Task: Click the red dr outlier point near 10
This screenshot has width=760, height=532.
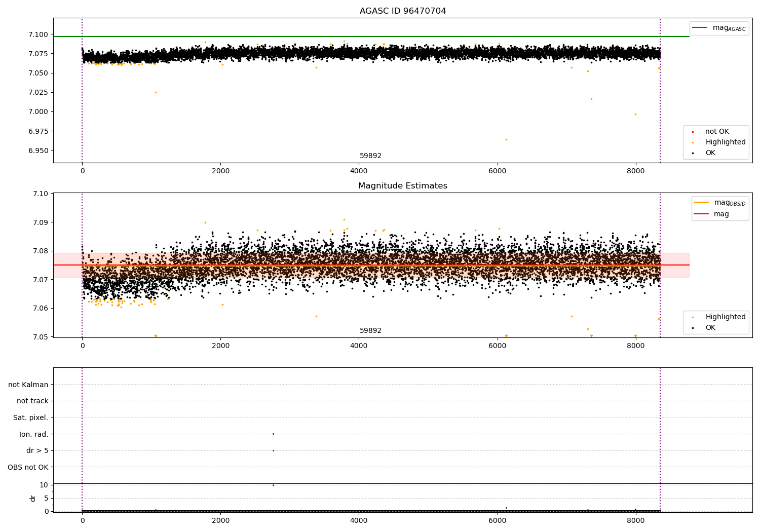Action: 273,485
